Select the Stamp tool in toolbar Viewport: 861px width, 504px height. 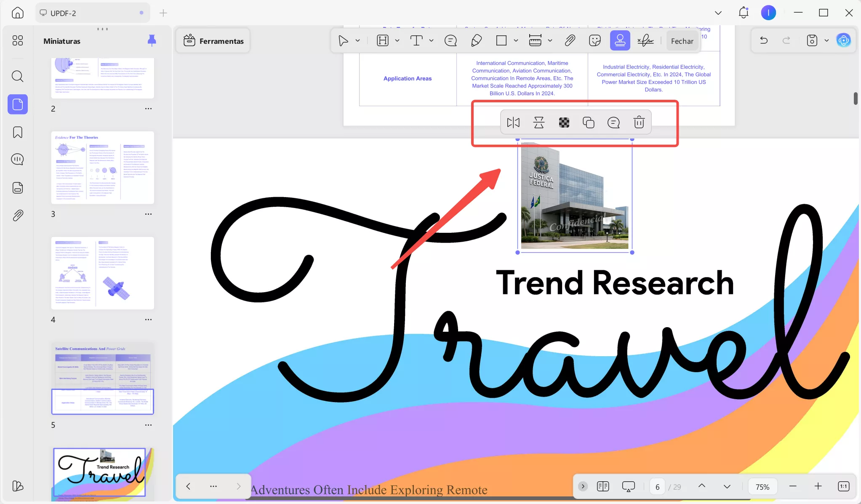pos(620,41)
